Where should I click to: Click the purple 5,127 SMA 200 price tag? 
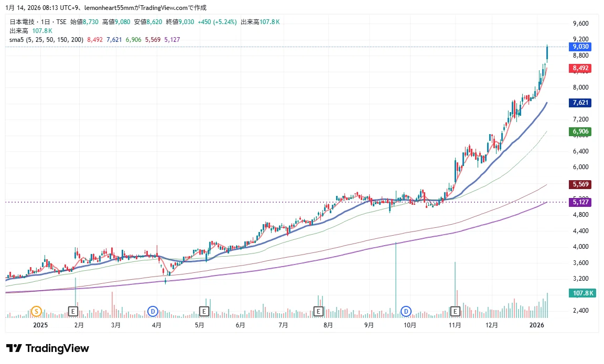tap(580, 202)
